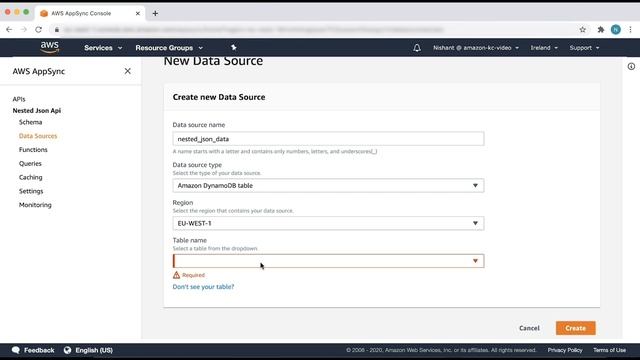This screenshot has height=360, width=640.
Task: Open Schema section
Action: (x=30, y=122)
